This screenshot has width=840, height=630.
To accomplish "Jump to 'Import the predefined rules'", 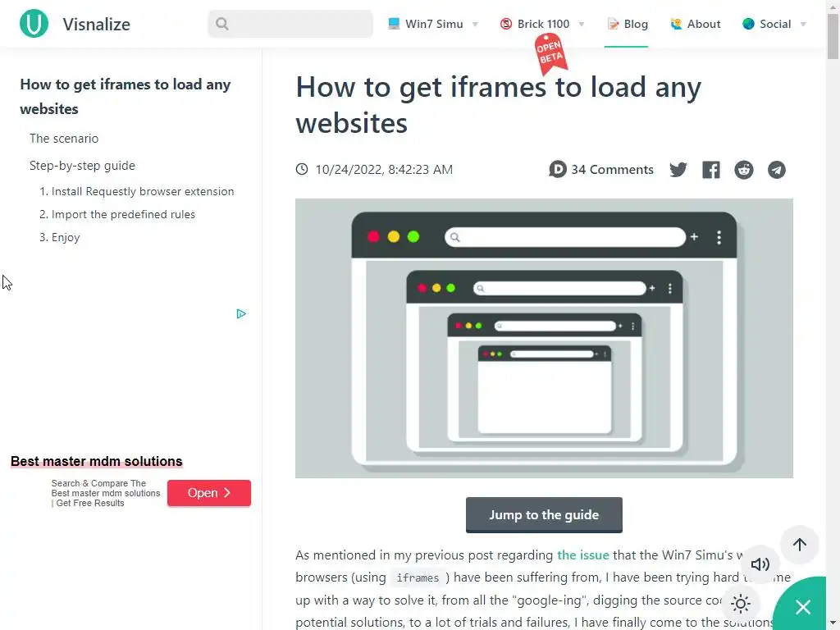I will 117,214.
